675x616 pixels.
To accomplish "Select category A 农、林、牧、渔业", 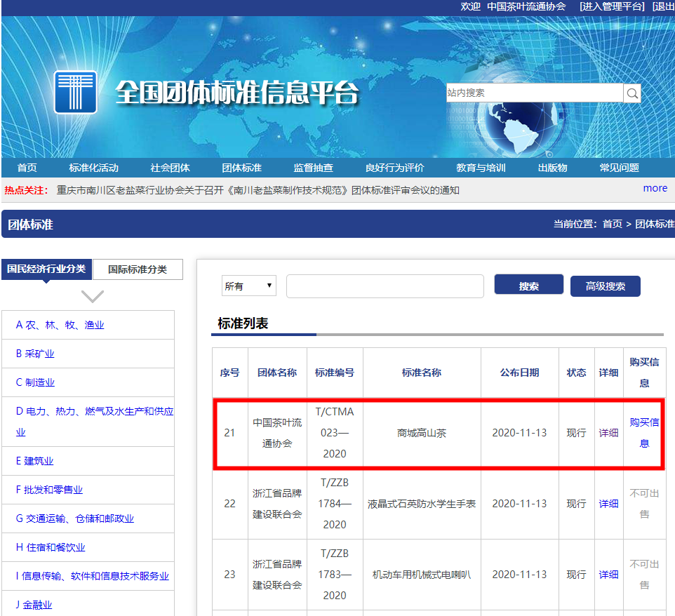I will tap(60, 325).
